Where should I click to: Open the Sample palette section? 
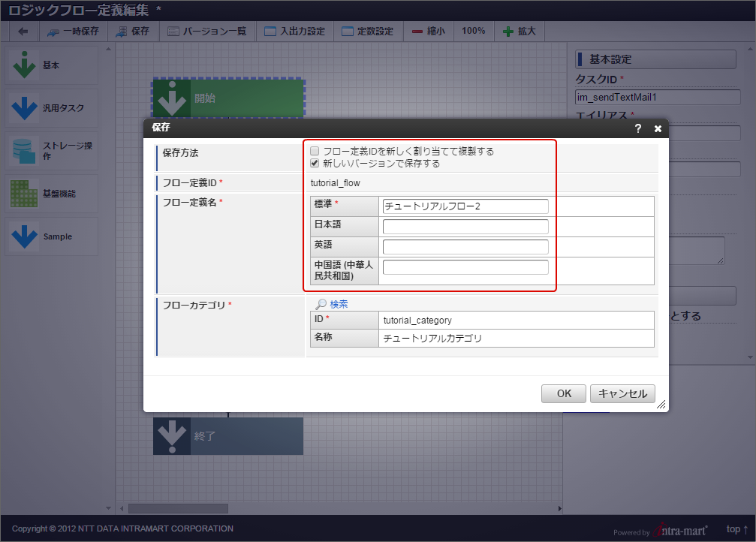[50, 236]
